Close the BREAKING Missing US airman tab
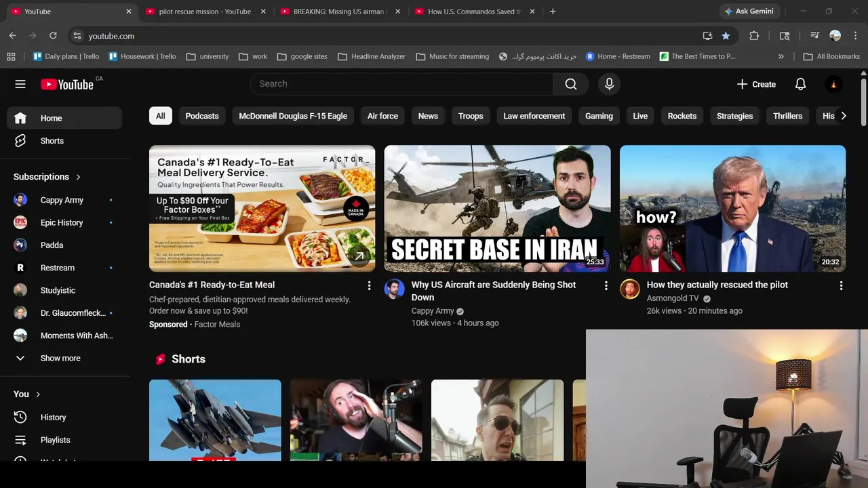Viewport: 868px width, 488px height. click(397, 12)
